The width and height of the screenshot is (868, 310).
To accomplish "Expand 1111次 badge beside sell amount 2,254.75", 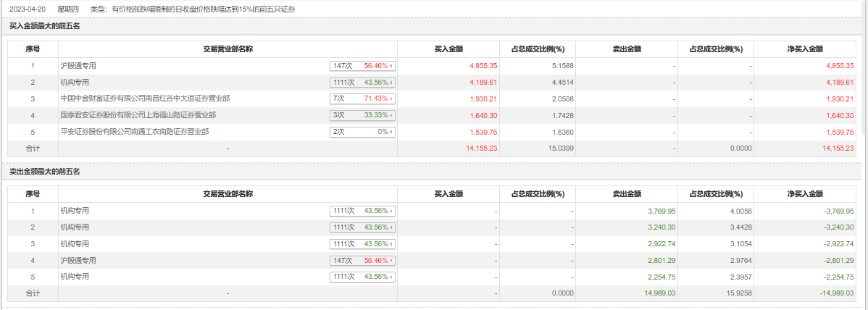I will point(363,277).
